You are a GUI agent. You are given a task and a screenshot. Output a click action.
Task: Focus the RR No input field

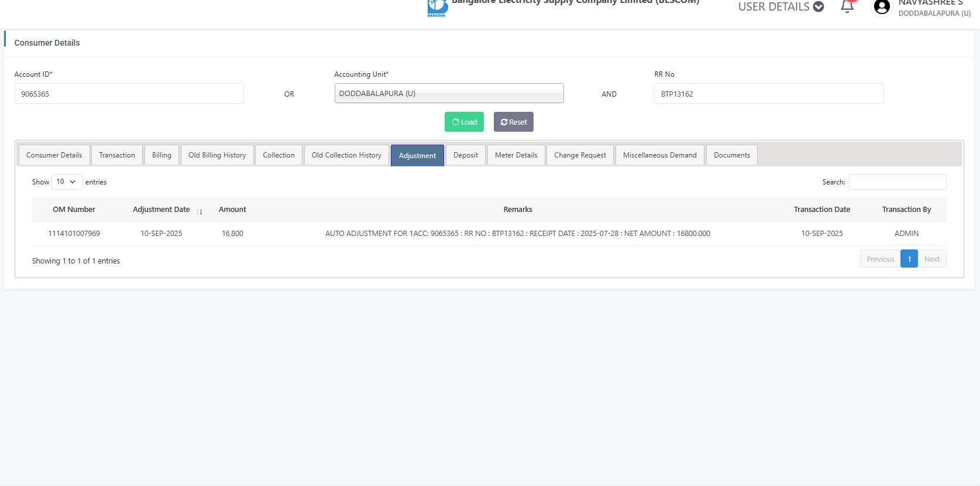pos(769,94)
